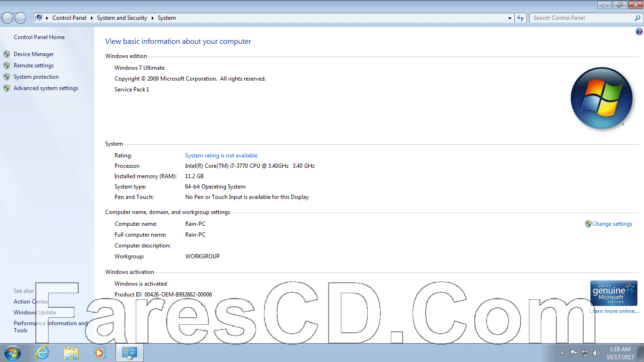The image size is (644, 362).
Task: Open Windows Explorer from taskbar
Action: pyautogui.click(x=71, y=353)
